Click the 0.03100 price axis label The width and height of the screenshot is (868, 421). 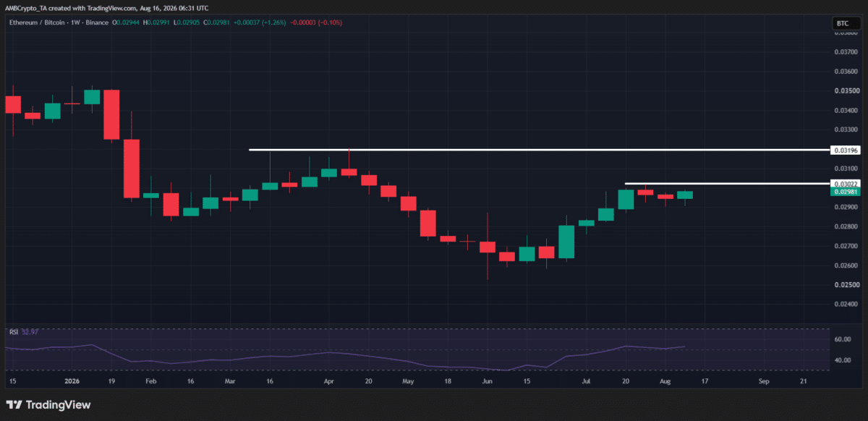point(845,169)
